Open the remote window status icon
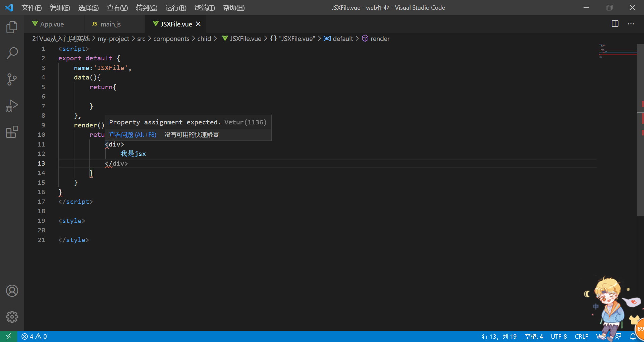 point(8,336)
